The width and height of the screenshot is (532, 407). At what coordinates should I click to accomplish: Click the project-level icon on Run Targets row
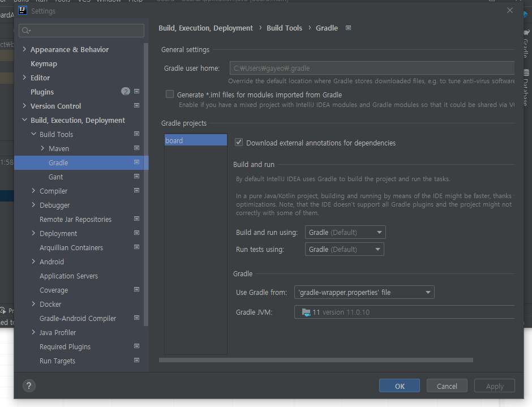point(137,360)
